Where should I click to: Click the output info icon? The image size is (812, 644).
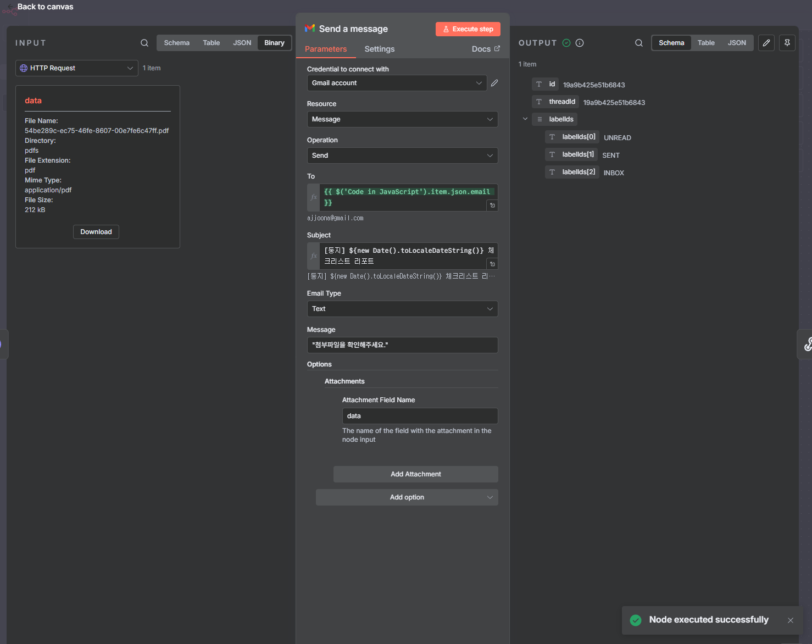tap(580, 43)
